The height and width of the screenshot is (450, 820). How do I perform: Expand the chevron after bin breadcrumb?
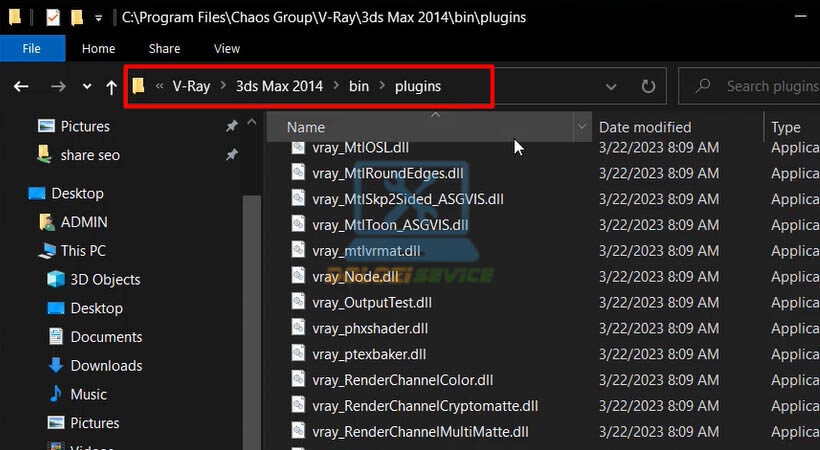382,86
